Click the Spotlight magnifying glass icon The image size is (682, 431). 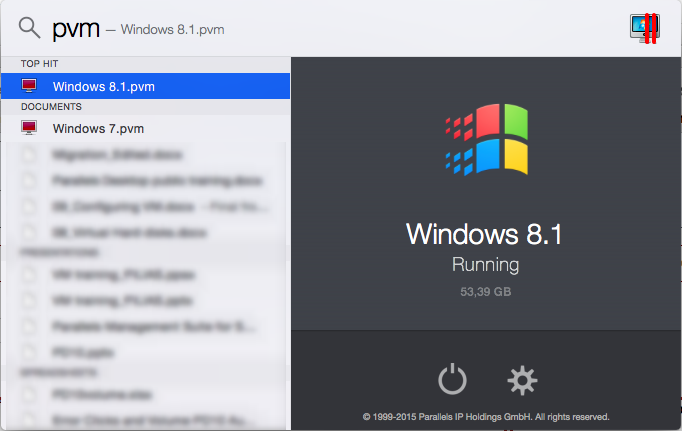(30, 28)
